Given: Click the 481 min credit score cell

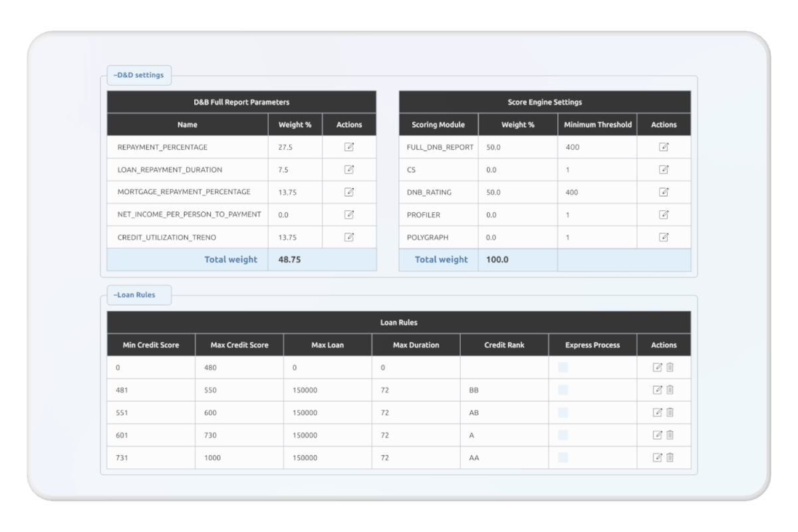Looking at the screenshot, I should click(x=151, y=390).
